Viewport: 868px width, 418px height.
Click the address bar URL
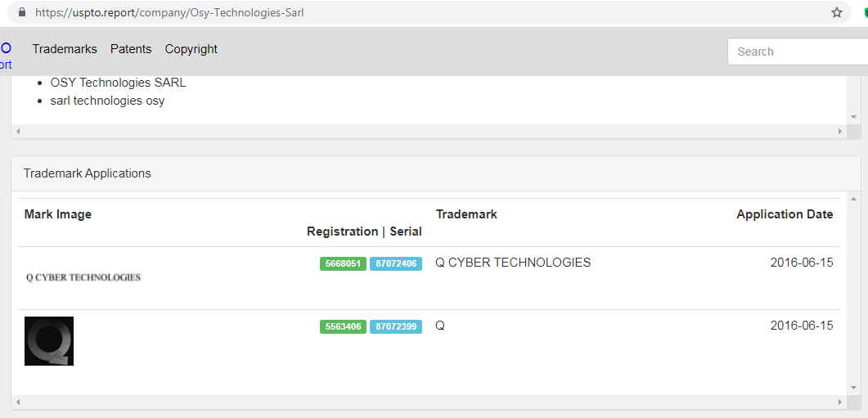coord(169,12)
